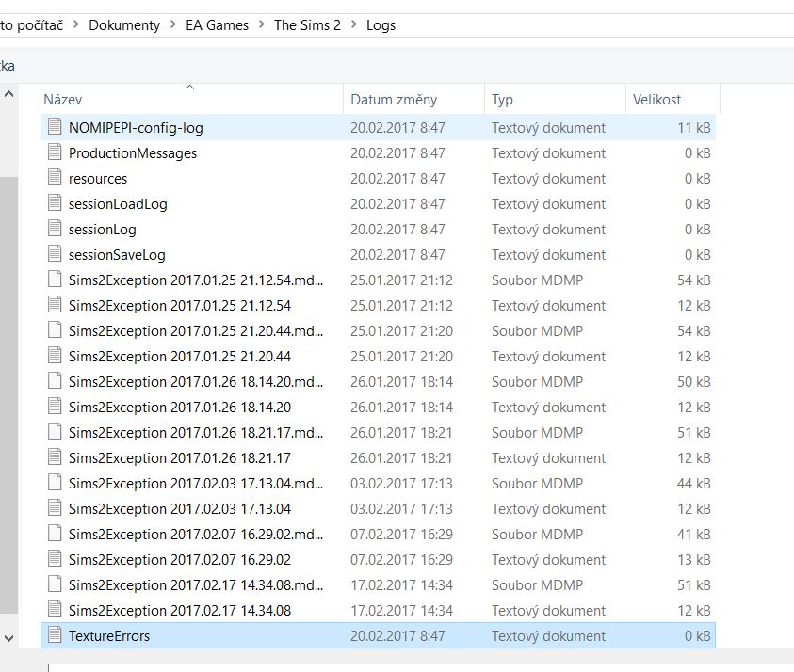Sort files by Typ column
Screen dimensions: 794x672
[x=502, y=99]
